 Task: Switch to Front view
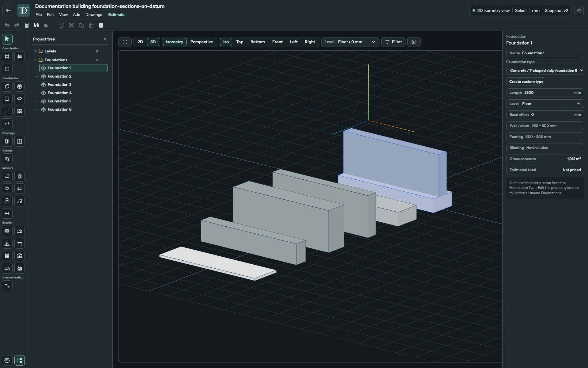click(x=277, y=42)
